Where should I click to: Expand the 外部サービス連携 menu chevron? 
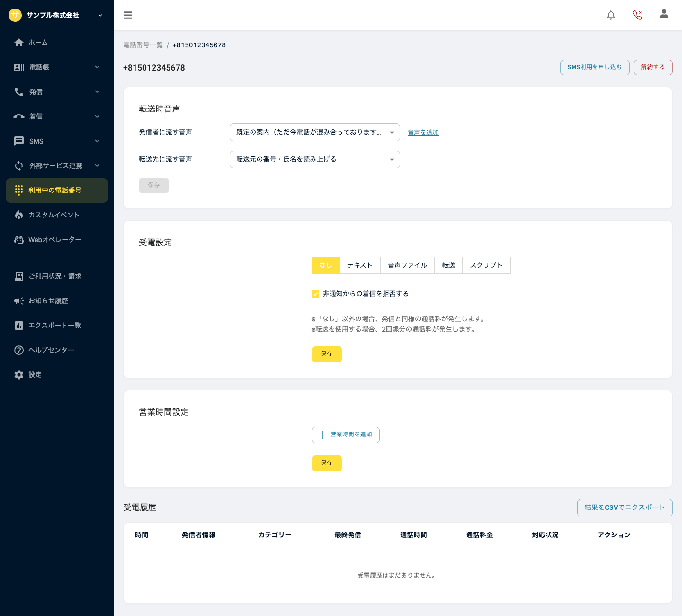click(x=97, y=166)
